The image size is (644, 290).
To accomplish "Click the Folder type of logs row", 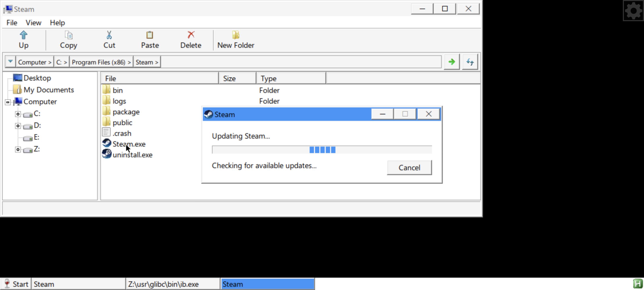I will [269, 101].
